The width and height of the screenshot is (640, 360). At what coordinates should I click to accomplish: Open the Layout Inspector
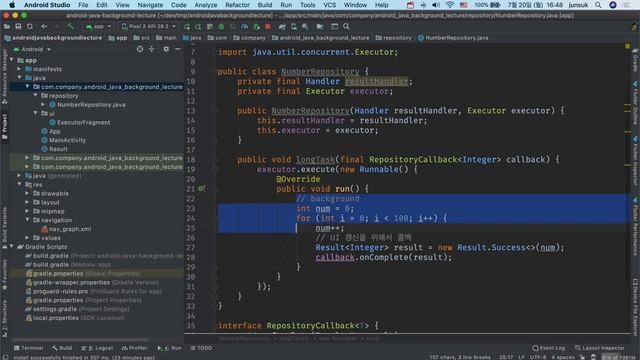coord(600,348)
